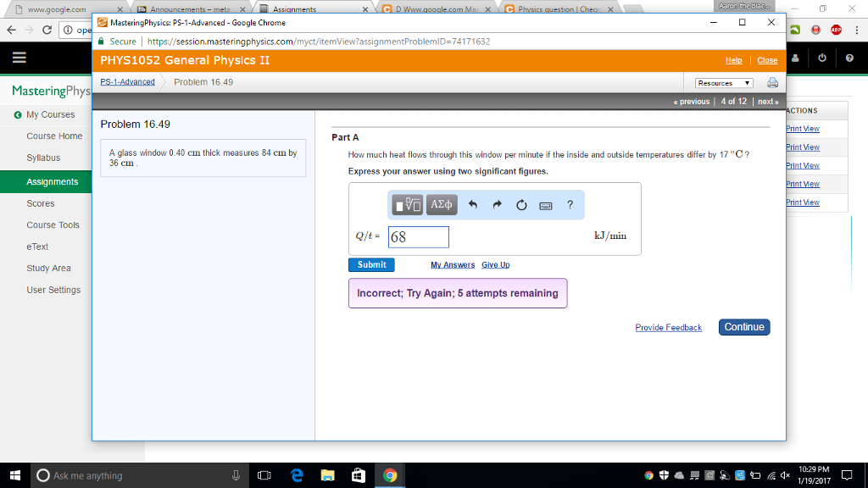The image size is (868, 488).
Task: Click the redo arrow in answer toolbar
Action: coord(497,204)
